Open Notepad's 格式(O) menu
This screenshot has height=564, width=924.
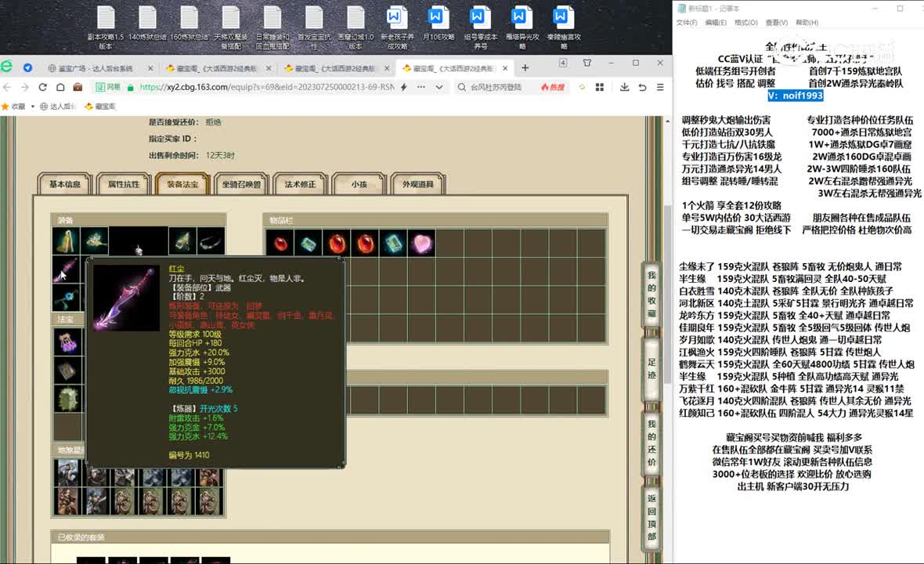pos(746,23)
